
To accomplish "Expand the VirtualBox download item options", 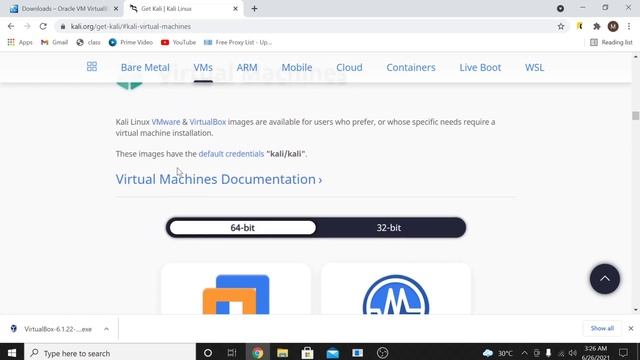I will click(106, 329).
